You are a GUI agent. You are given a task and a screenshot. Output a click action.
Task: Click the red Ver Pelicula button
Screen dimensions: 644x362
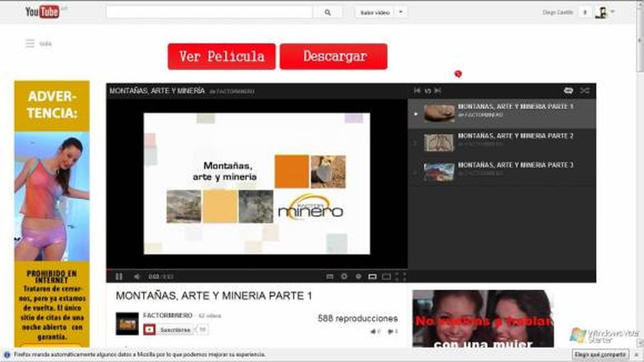pyautogui.click(x=222, y=56)
